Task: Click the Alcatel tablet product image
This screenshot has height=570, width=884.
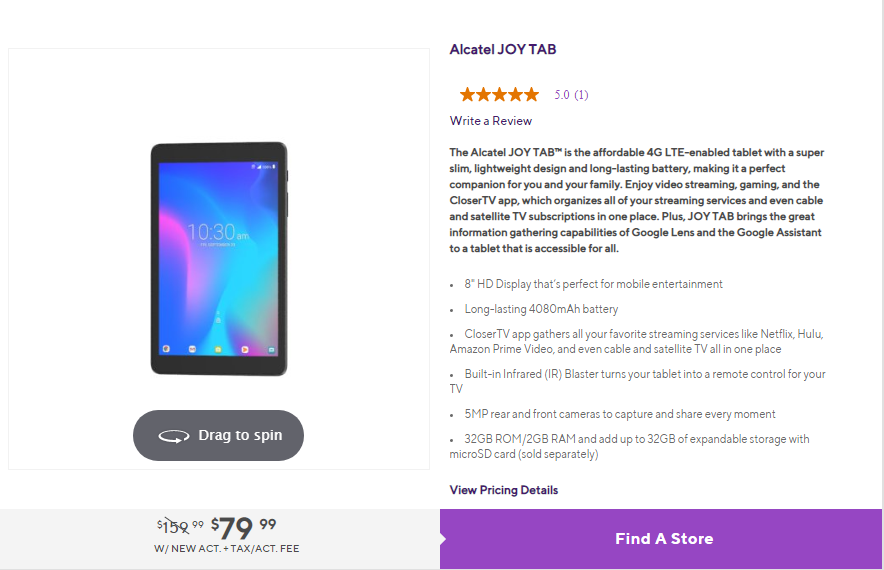Action: click(x=219, y=258)
